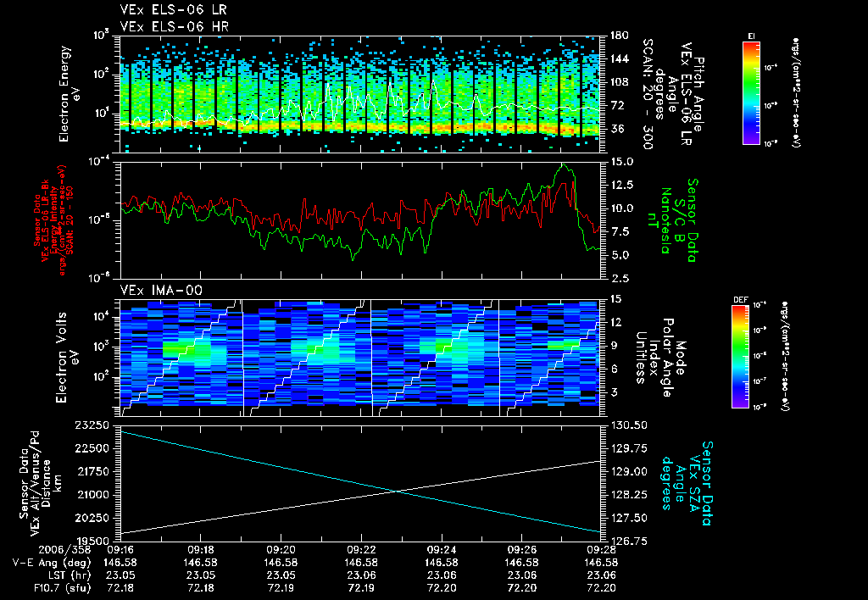Click the 'SCAN: 20 - 300' label
Screen dimensions: 868x600
click(x=648, y=94)
